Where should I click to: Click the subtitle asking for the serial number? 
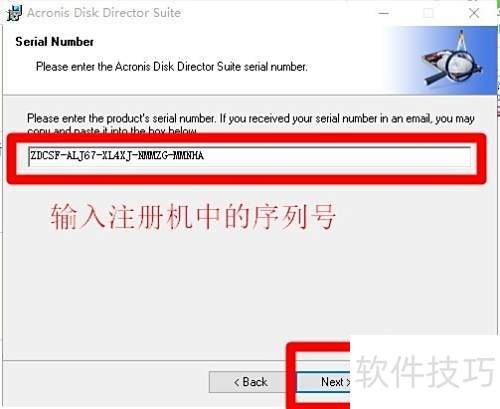pyautogui.click(x=171, y=67)
